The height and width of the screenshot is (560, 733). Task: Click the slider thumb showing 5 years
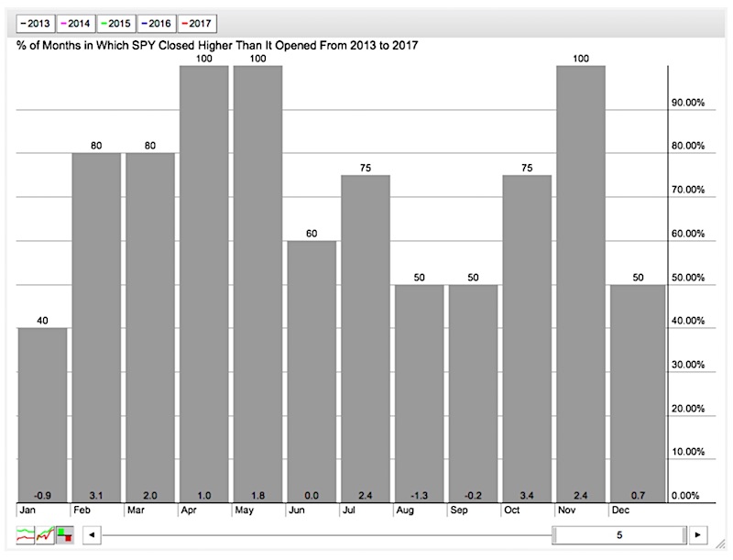pyautogui.click(x=619, y=534)
